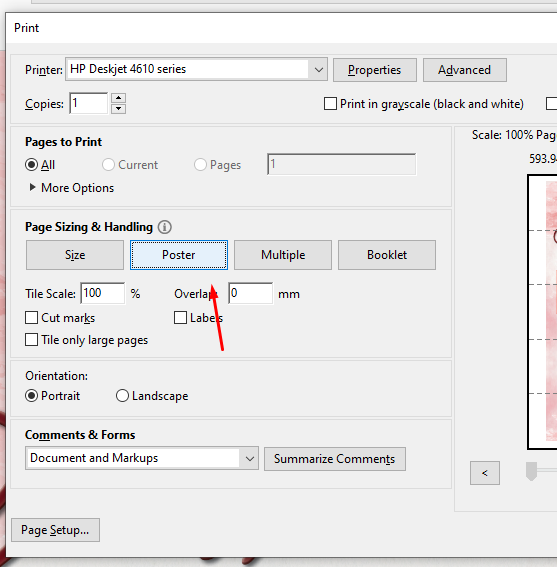Enable Print in grayscale checkbox
Image resolution: width=557 pixels, height=567 pixels.
pyautogui.click(x=330, y=103)
